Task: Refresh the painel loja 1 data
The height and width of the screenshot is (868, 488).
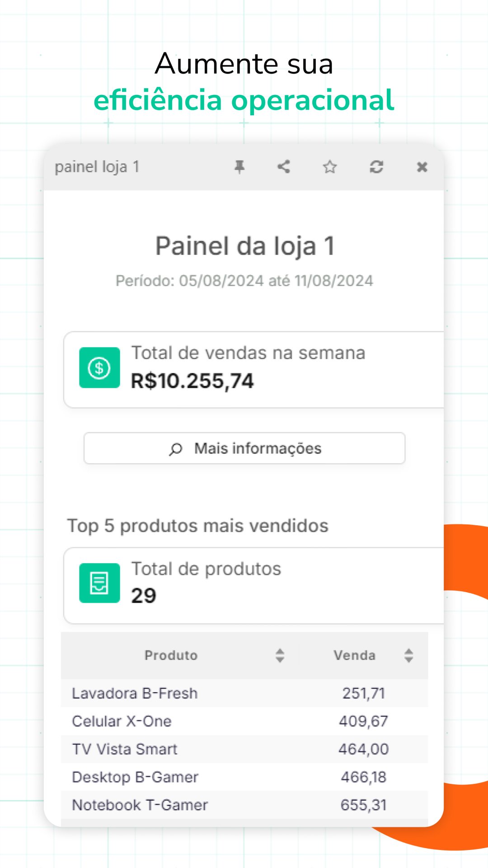Action: (x=376, y=167)
